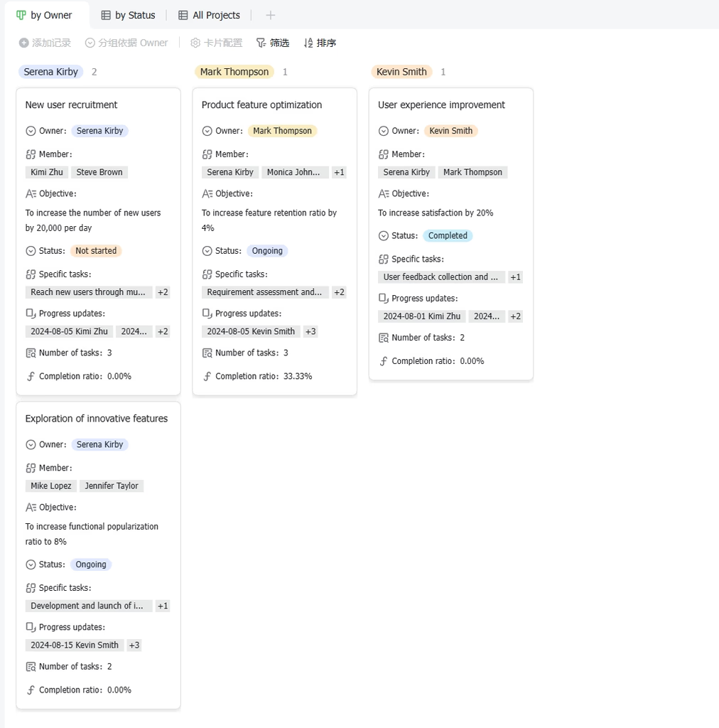Screen dimensions: 719x728
Task: Click the grid icon on All Projects tab
Action: 183,16
